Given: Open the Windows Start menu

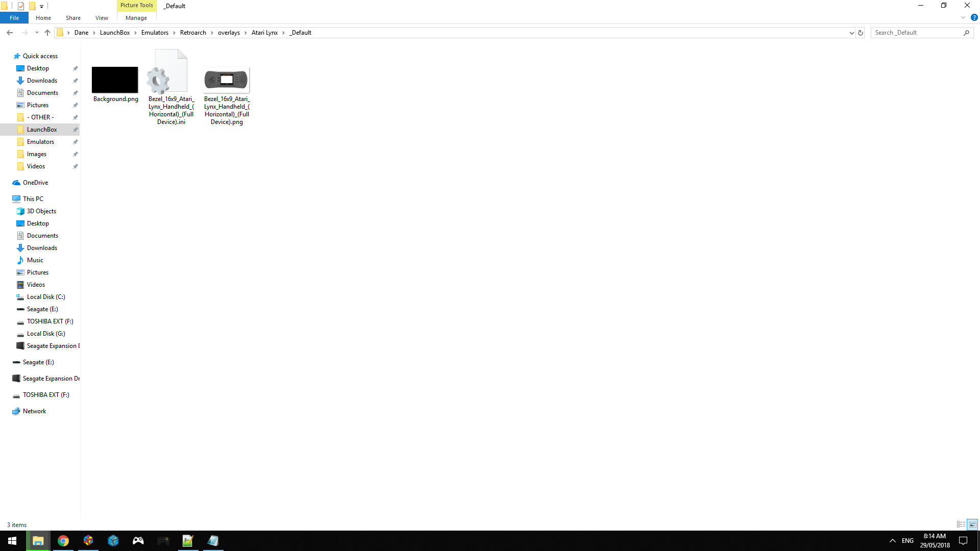Looking at the screenshot, I should (12, 541).
